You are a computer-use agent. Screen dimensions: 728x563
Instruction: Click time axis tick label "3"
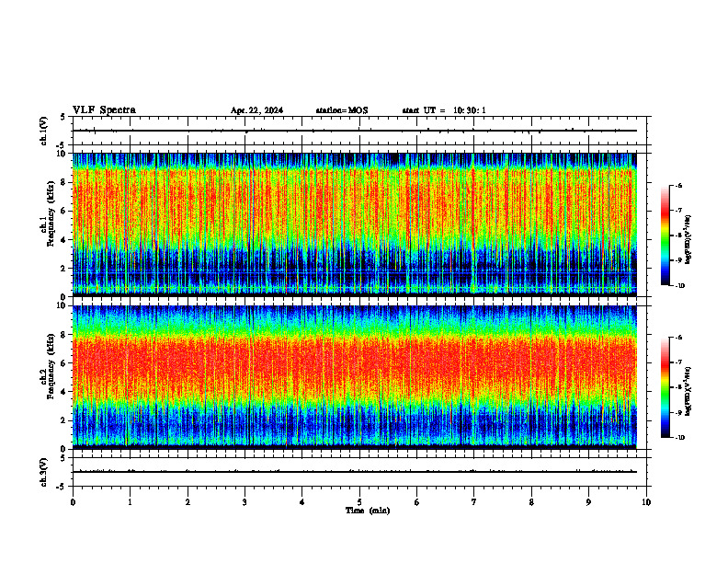pos(245,502)
